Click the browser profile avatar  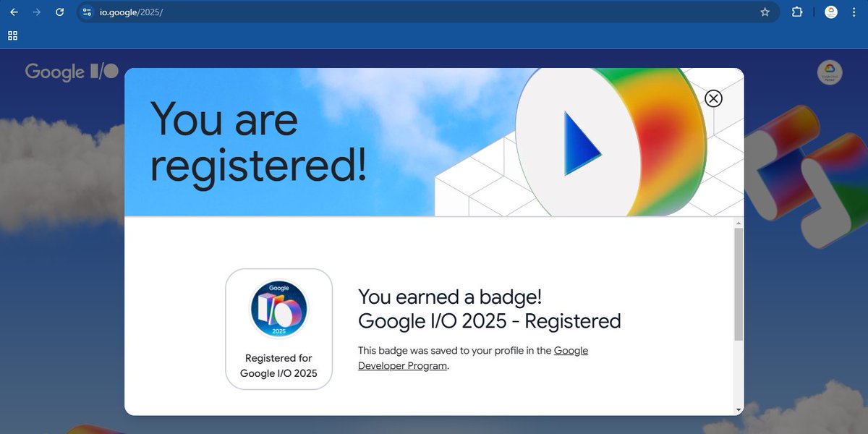pyautogui.click(x=830, y=12)
